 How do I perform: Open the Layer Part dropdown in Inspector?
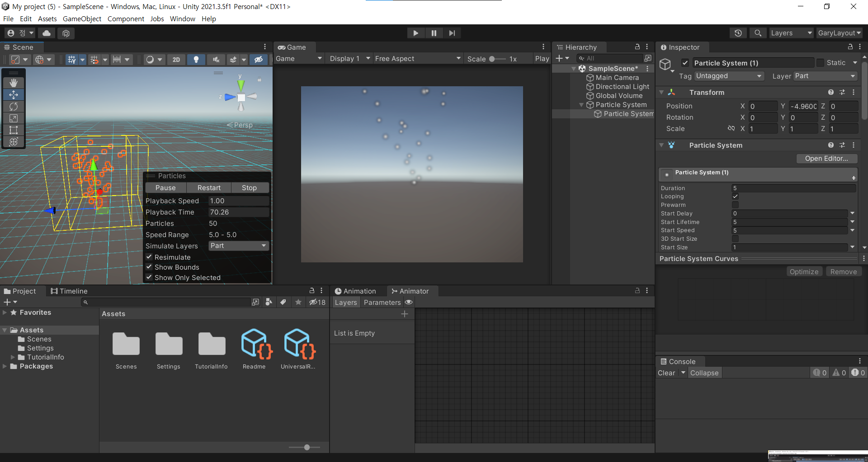(x=825, y=76)
